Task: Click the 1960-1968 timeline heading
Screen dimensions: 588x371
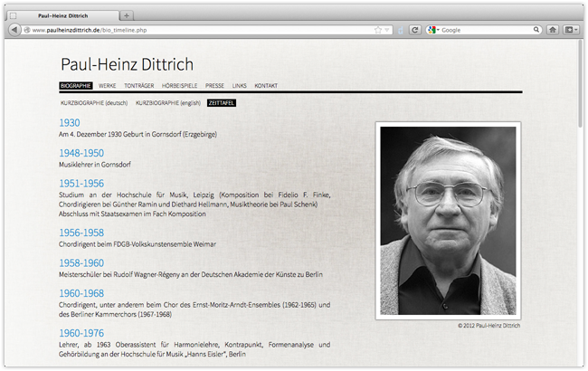Action: click(81, 293)
